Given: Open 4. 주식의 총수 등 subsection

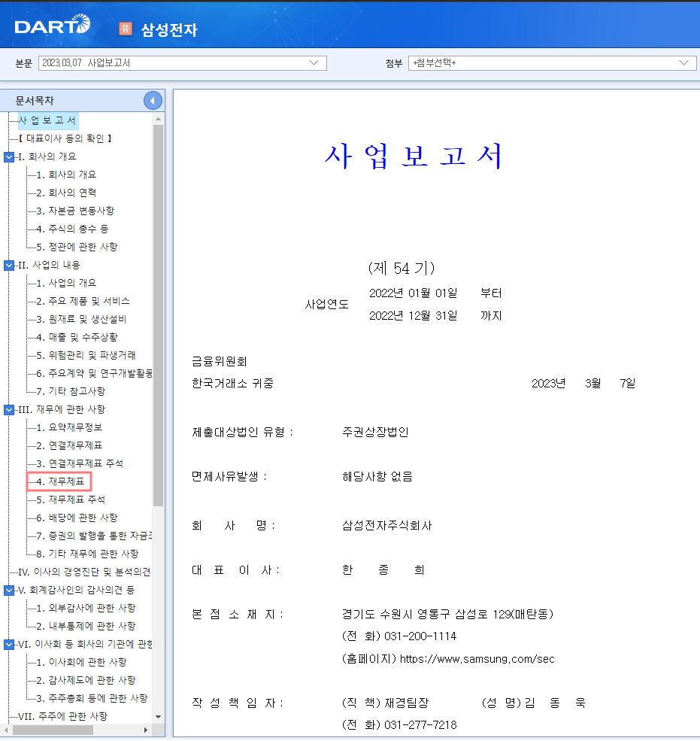Looking at the screenshot, I should tap(73, 229).
